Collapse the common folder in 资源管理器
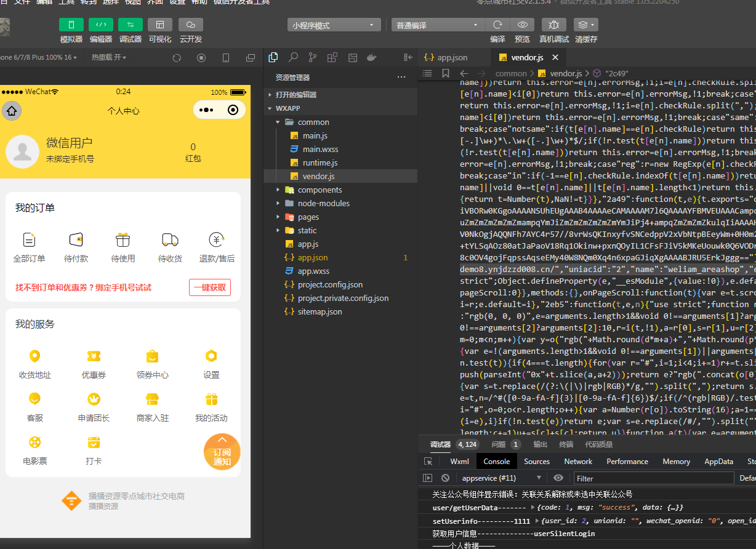 point(277,122)
